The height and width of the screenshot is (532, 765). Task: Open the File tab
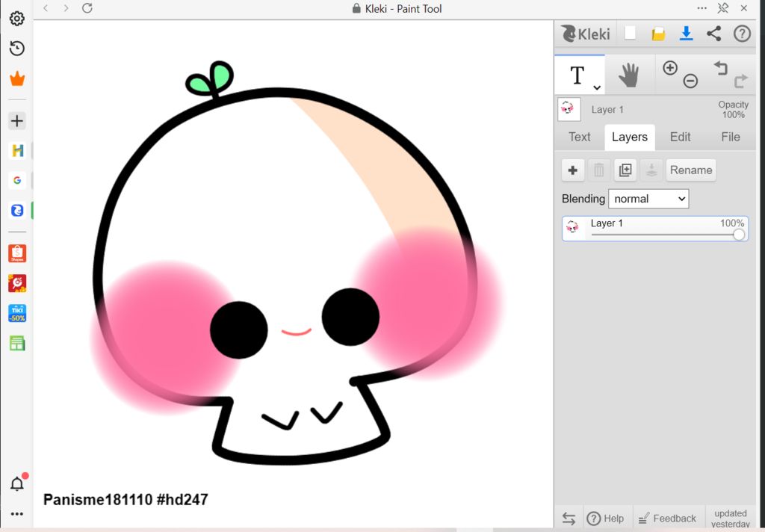tap(730, 137)
